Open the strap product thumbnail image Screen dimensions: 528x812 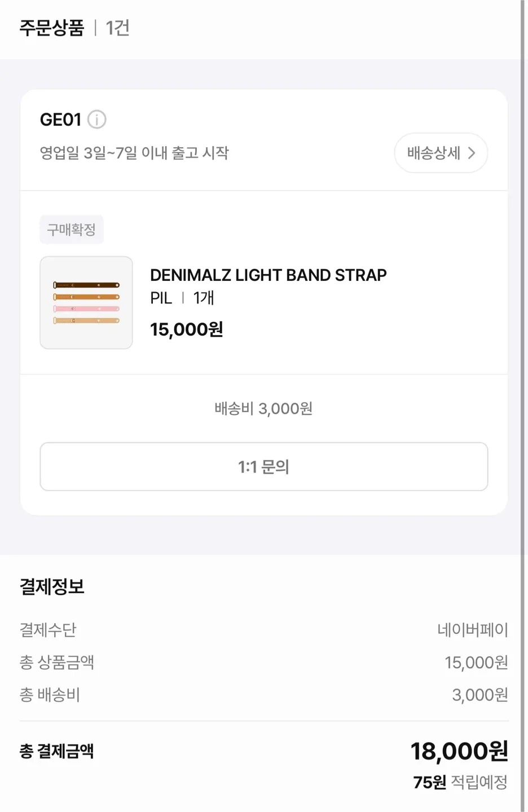pyautogui.click(x=86, y=303)
